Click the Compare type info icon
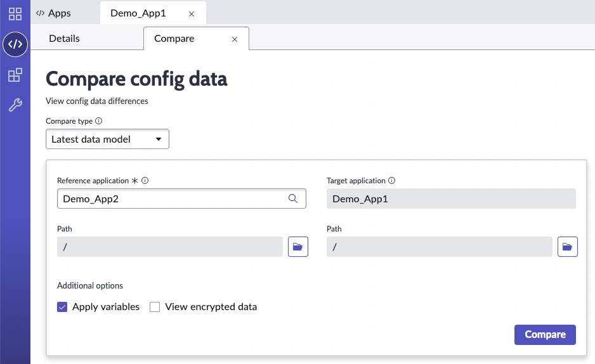 [99, 121]
